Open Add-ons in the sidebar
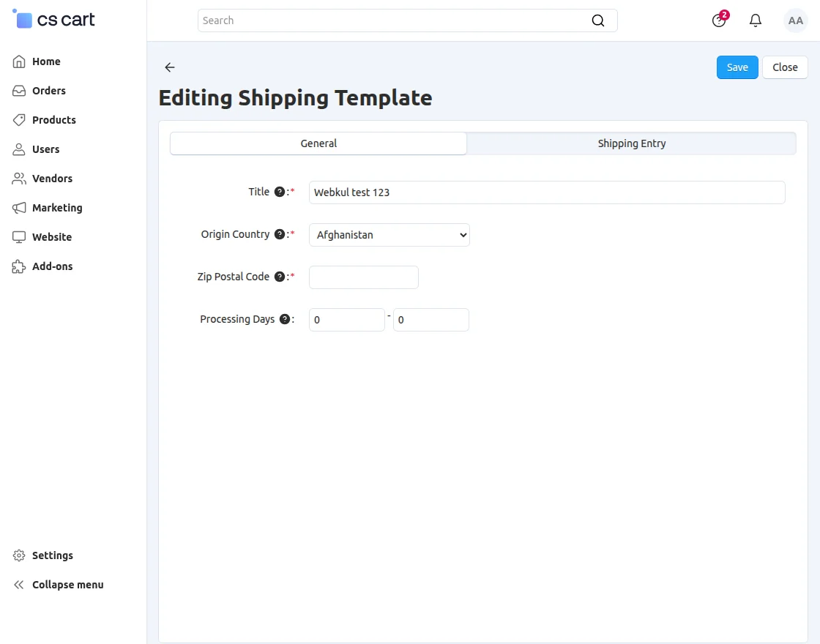Viewport: 820px width, 644px height. [52, 266]
